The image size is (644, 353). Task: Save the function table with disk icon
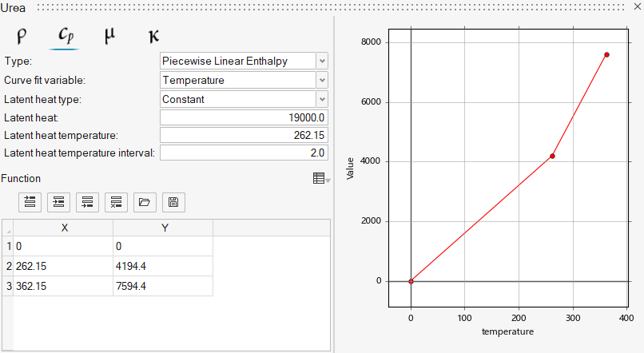click(173, 202)
